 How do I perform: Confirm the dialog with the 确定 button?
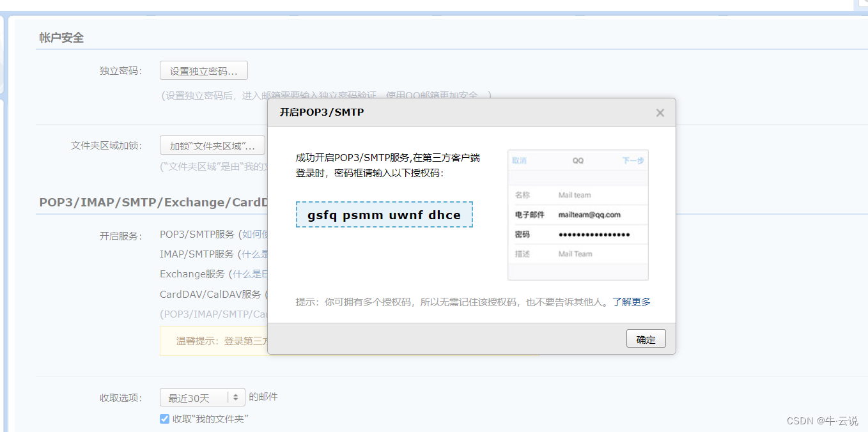tap(646, 338)
